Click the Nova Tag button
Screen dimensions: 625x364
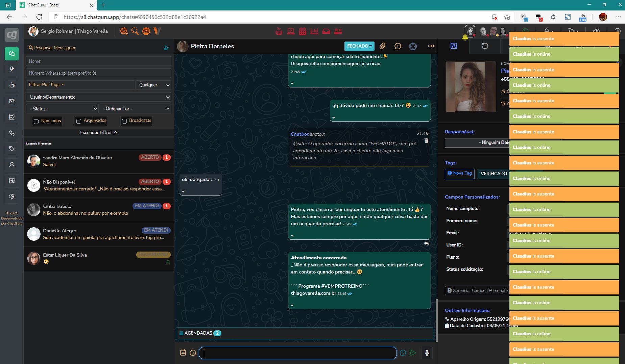coord(460,174)
